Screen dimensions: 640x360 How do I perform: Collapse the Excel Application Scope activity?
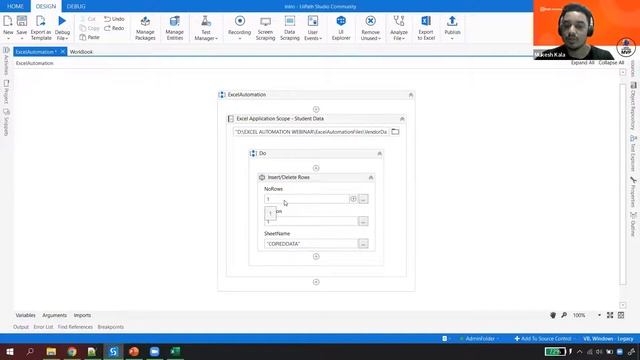click(x=402, y=119)
